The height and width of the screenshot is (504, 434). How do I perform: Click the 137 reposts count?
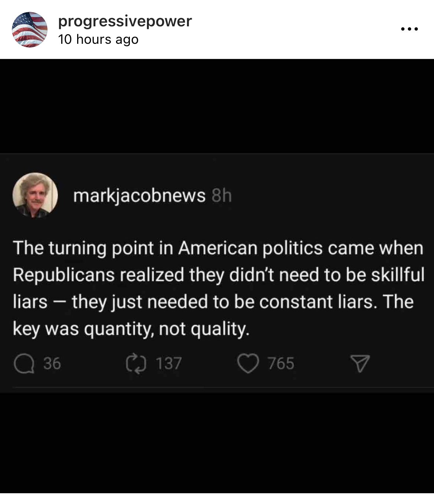click(x=168, y=364)
